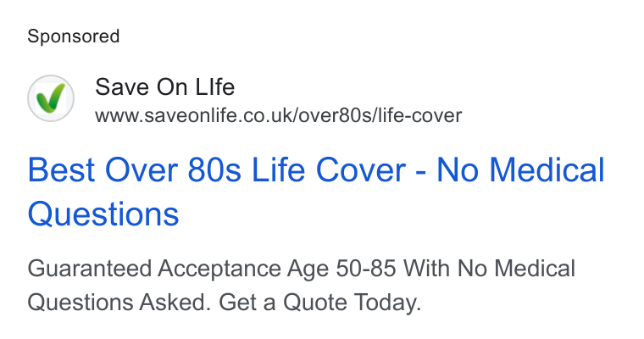Click No Medical in the blue headline
644x339 pixels.
click(520, 169)
